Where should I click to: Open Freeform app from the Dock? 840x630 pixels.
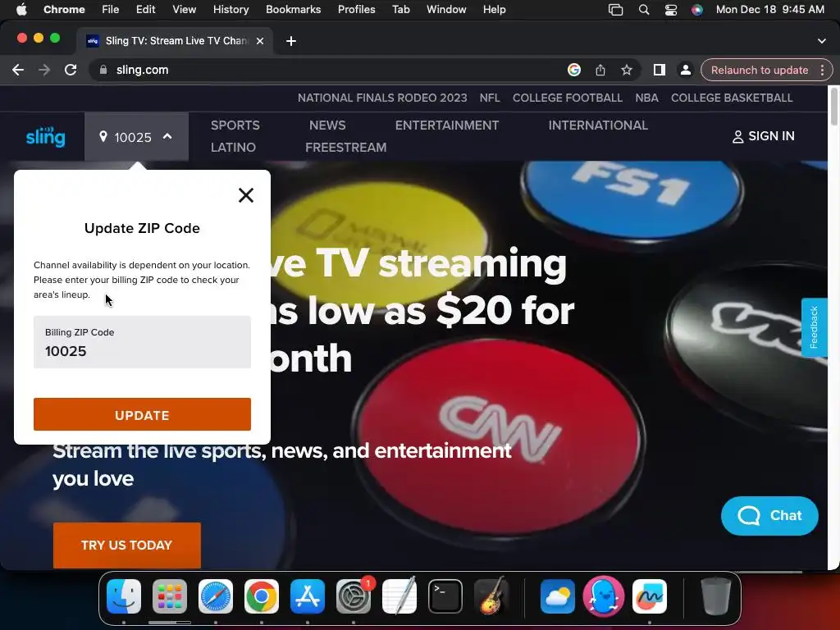click(650, 596)
